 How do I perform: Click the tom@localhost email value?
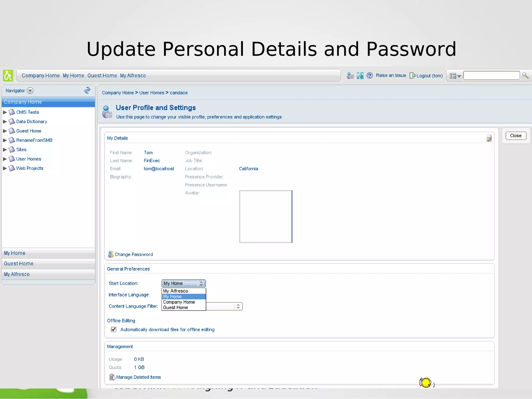click(159, 169)
